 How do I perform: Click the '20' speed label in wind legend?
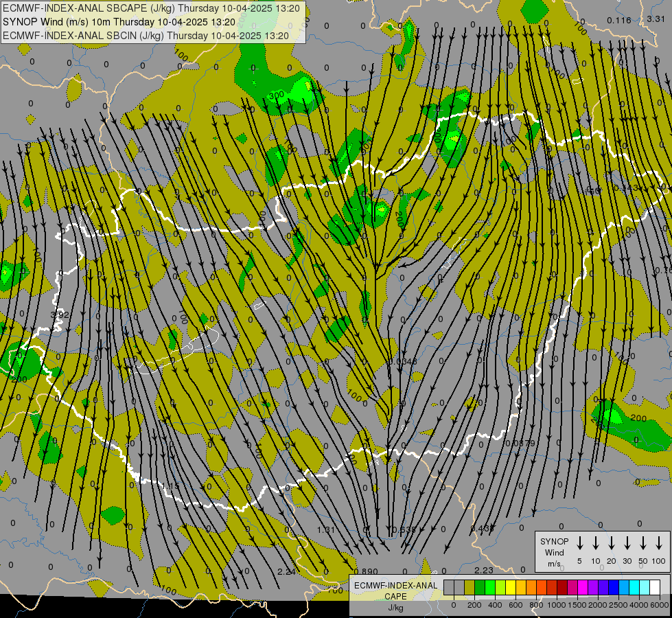click(611, 561)
